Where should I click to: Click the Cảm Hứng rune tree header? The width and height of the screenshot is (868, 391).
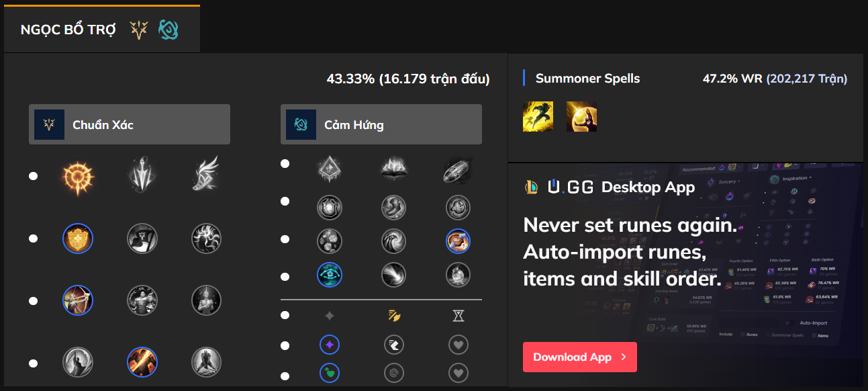[381, 125]
